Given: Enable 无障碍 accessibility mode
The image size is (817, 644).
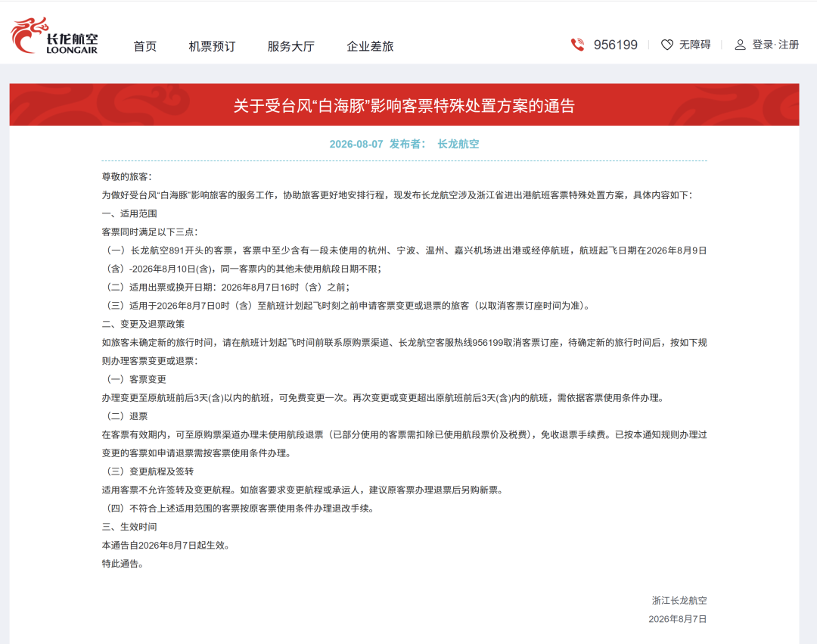Looking at the screenshot, I should pyautogui.click(x=694, y=45).
